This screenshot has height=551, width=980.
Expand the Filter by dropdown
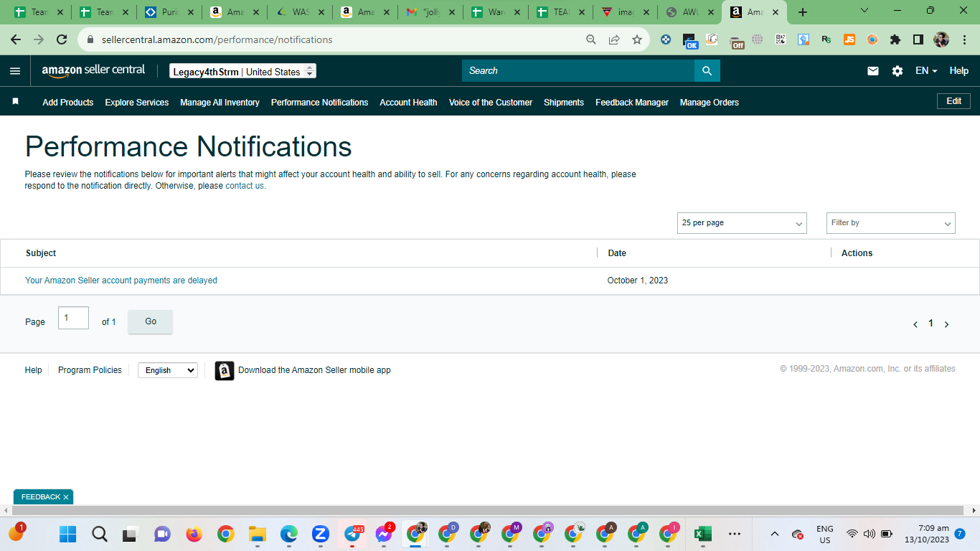891,223
